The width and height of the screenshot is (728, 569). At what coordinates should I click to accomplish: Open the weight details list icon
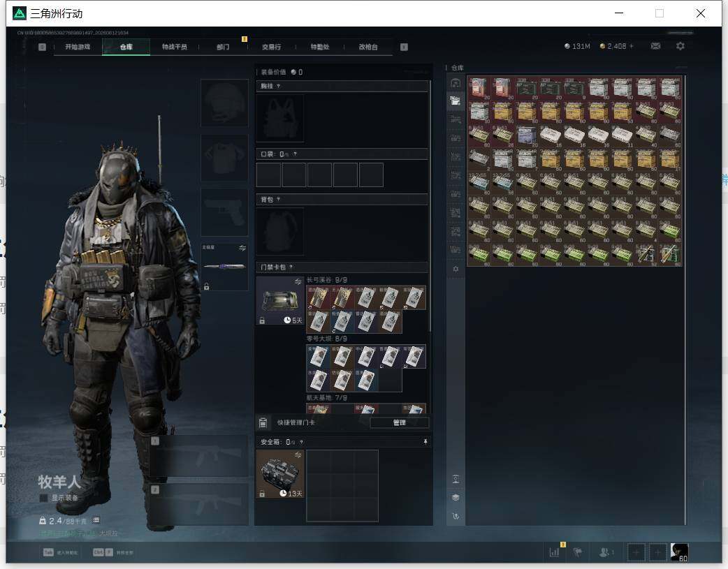point(96,520)
